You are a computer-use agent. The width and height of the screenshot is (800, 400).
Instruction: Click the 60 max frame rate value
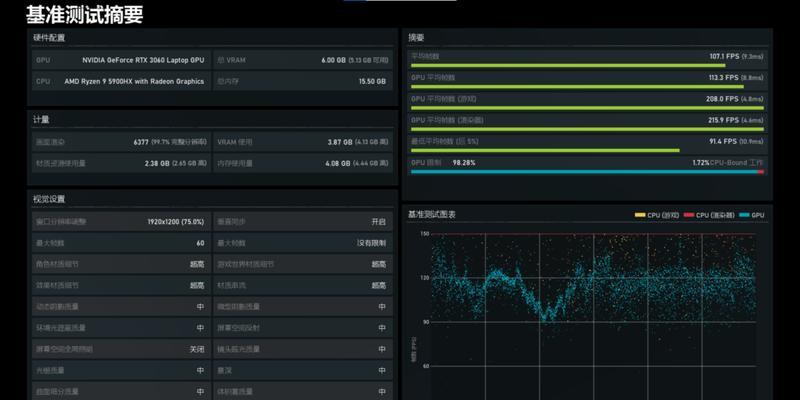coord(201,243)
